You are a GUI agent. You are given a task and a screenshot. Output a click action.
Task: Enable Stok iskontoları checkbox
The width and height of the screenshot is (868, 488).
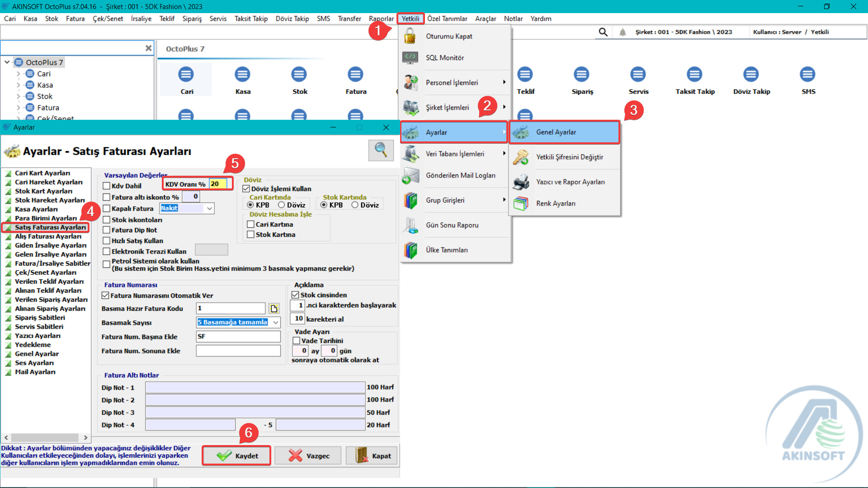107,220
